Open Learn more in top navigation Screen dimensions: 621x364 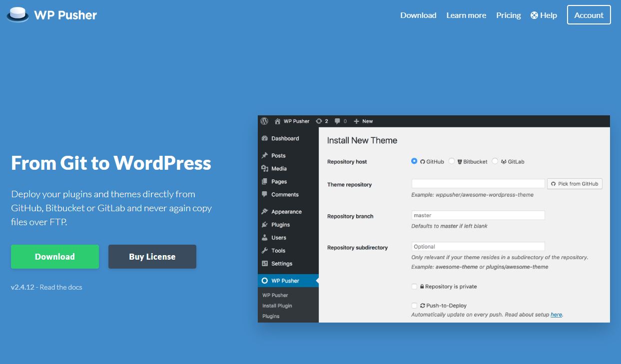(466, 15)
